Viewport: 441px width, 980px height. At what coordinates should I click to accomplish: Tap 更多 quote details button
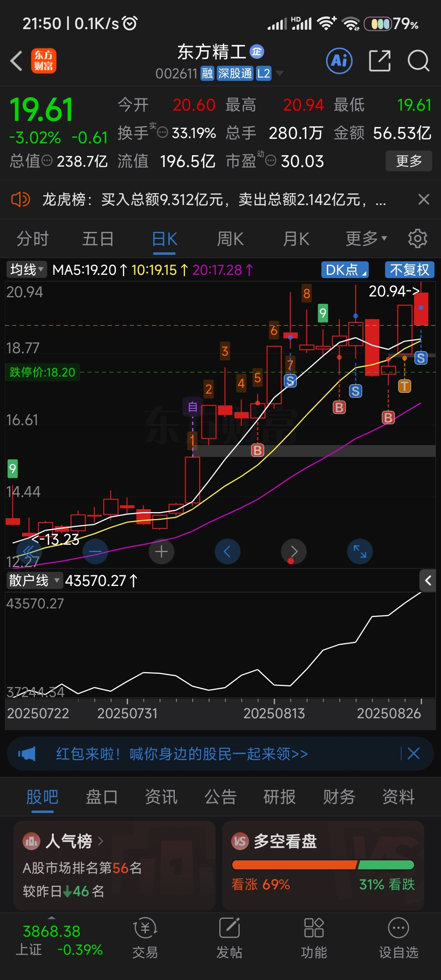[x=409, y=161]
